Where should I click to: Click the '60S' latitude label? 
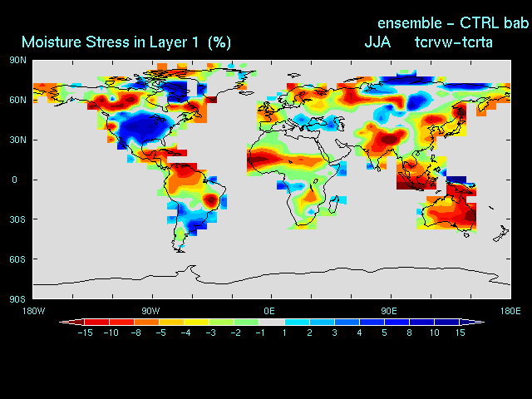pyautogui.click(x=17, y=259)
